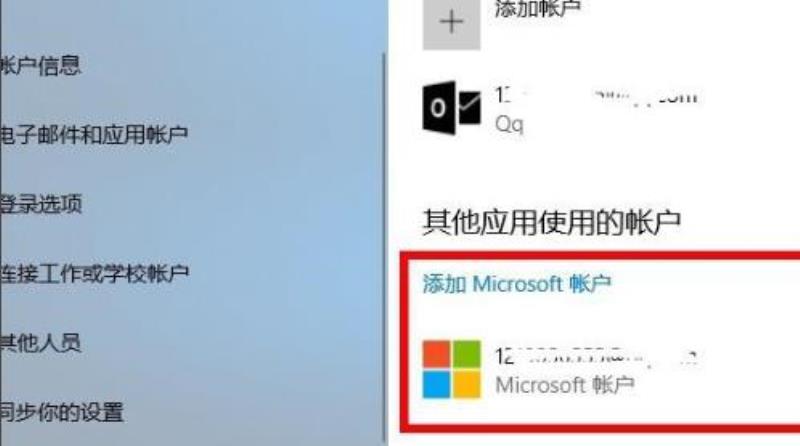The width and height of the screenshot is (800, 446).
Task: Click the Qq account type label
Action: [509, 124]
